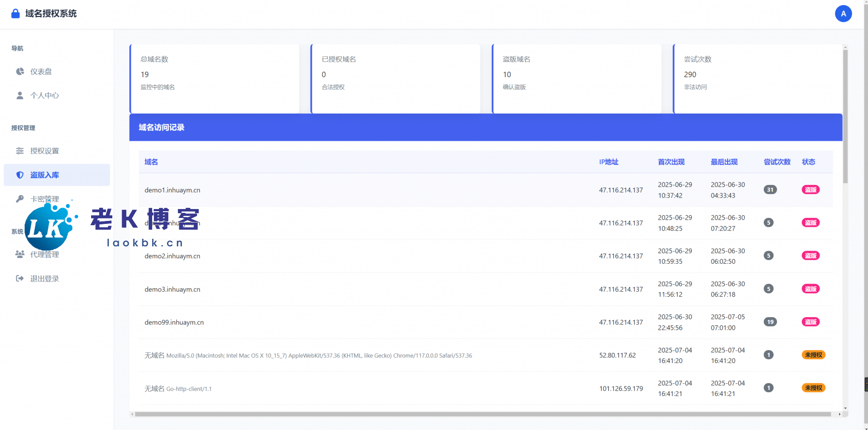Click the personal center person icon
This screenshot has width=868, height=430.
pos(20,95)
